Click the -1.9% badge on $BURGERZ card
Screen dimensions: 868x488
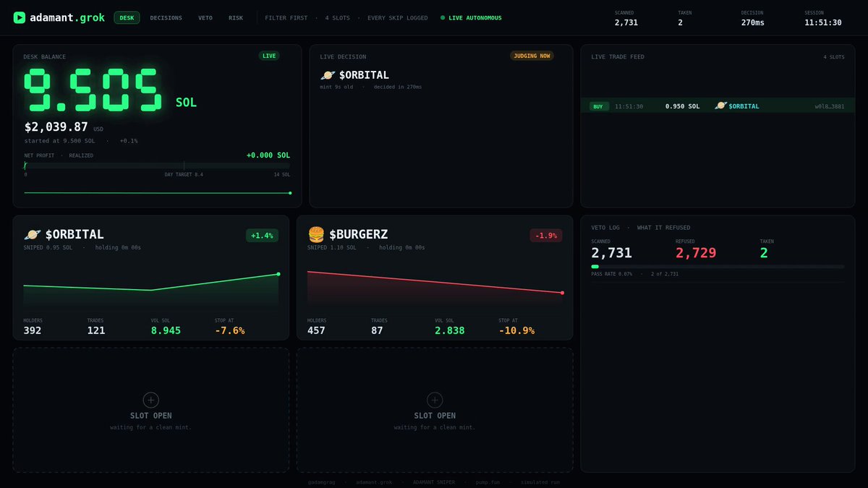click(546, 236)
